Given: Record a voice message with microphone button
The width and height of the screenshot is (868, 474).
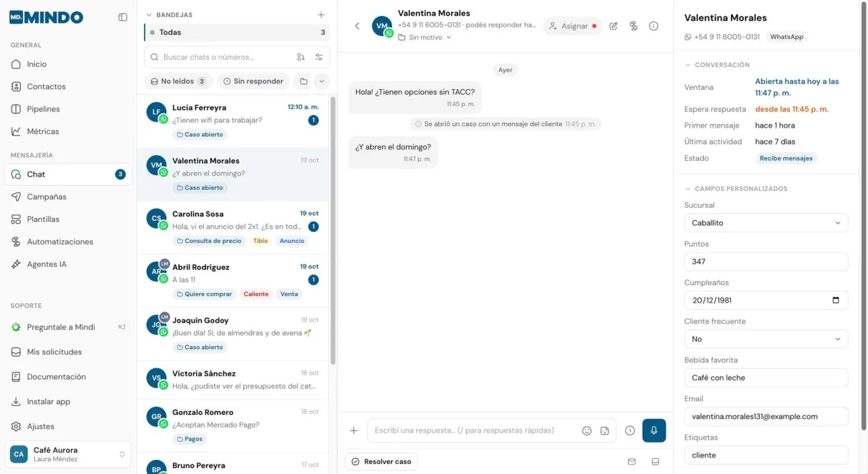Looking at the screenshot, I should point(654,431).
